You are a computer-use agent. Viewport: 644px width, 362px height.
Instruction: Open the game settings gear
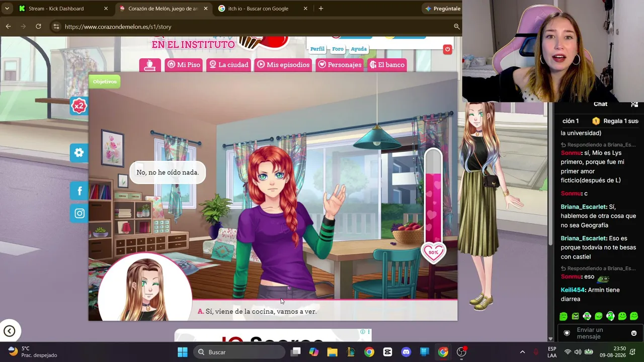click(x=79, y=153)
